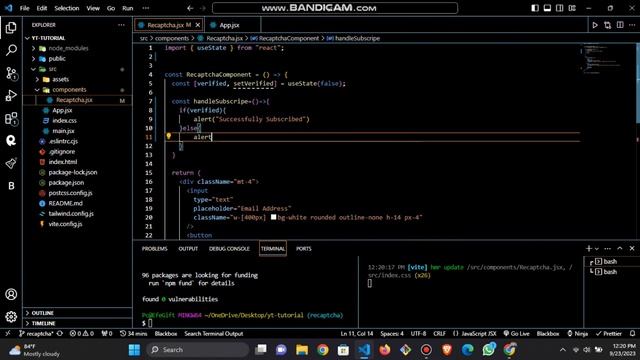
Task: Toggle Secondary Side Bar layout icon
Action: (560, 8)
